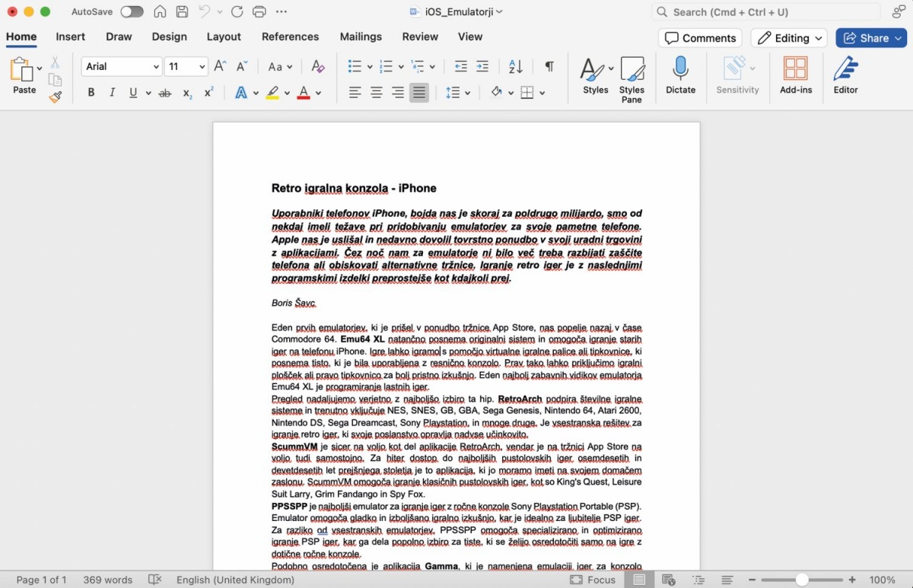Expand the numbered list style arrow
The width and height of the screenshot is (913, 588).
point(401,67)
